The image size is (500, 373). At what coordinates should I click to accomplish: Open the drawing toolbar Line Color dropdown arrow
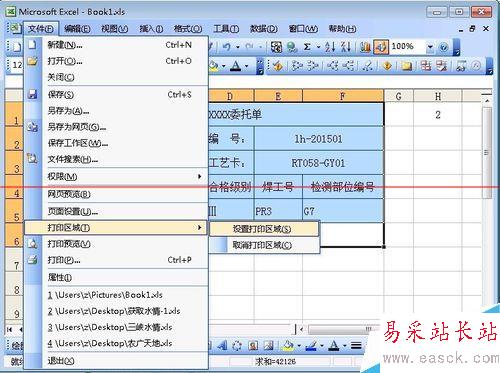[322, 346]
